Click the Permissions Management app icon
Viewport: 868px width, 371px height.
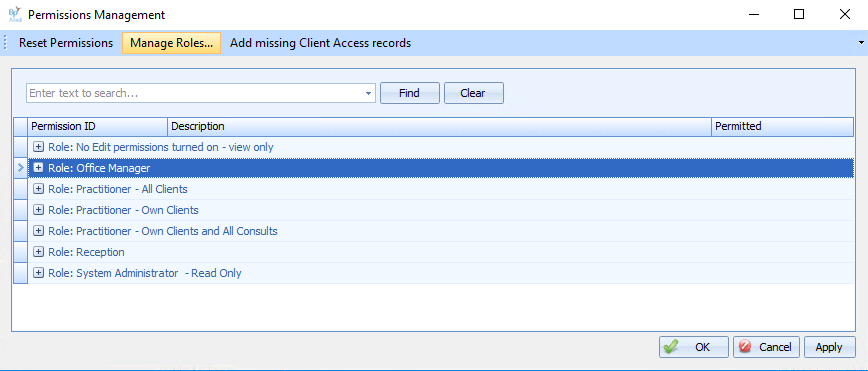tap(14, 14)
